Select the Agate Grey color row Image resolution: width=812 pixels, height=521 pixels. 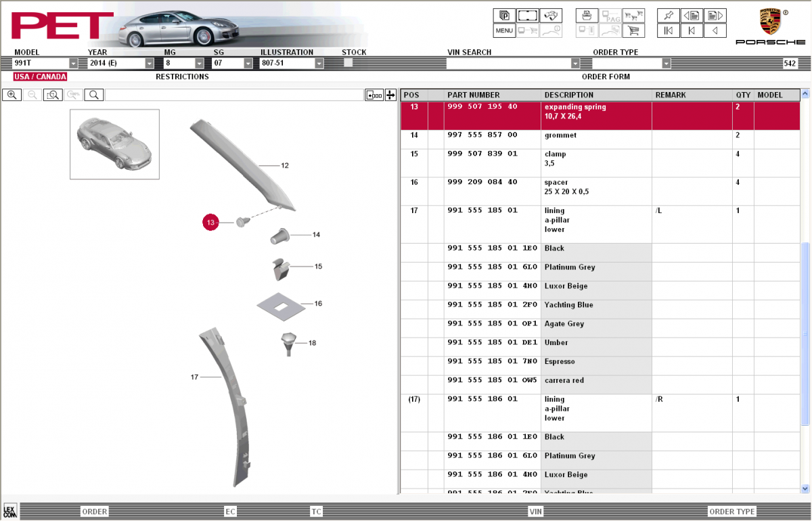pyautogui.click(x=601, y=329)
